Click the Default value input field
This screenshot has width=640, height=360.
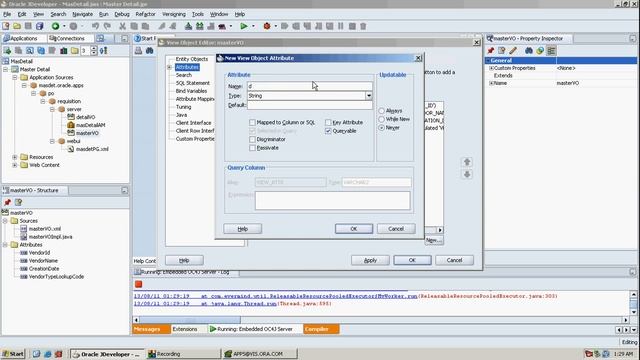tap(310, 105)
